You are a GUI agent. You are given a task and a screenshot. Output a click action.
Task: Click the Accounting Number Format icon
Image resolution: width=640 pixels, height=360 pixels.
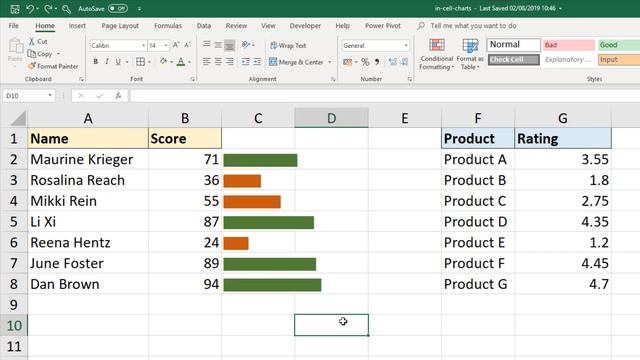[347, 62]
